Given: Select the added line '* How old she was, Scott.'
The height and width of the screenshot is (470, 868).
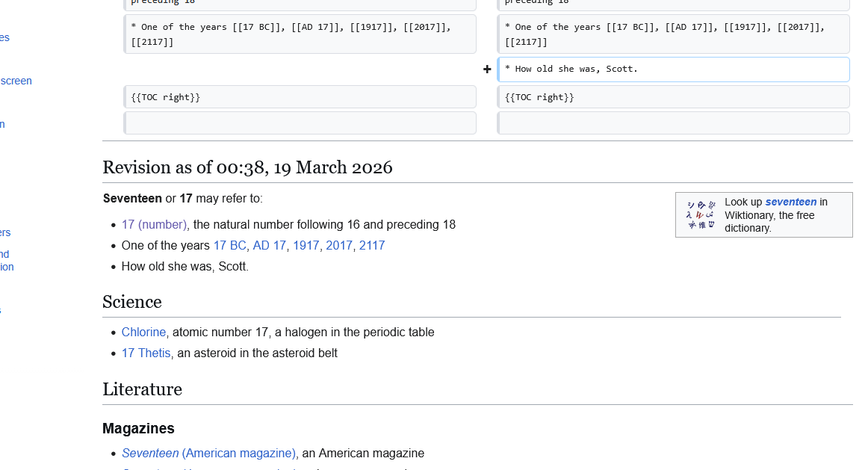Looking at the screenshot, I should coord(674,69).
